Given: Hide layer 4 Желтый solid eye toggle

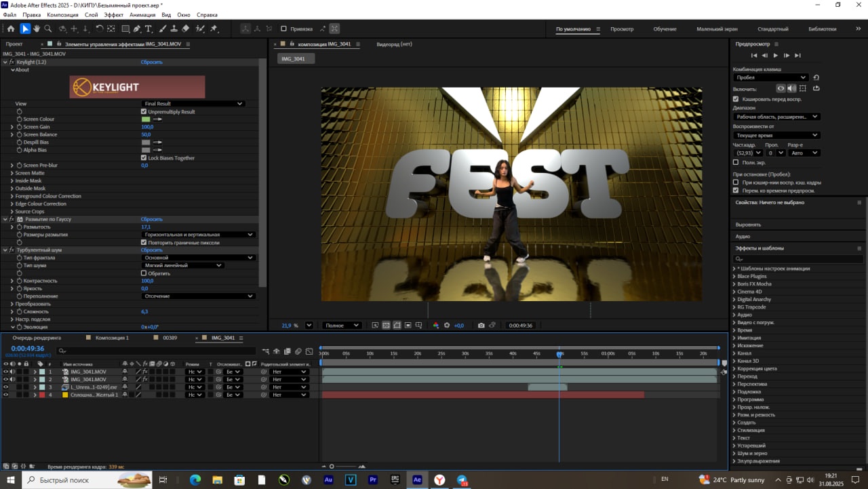Looking at the screenshot, I should click(x=5, y=395).
